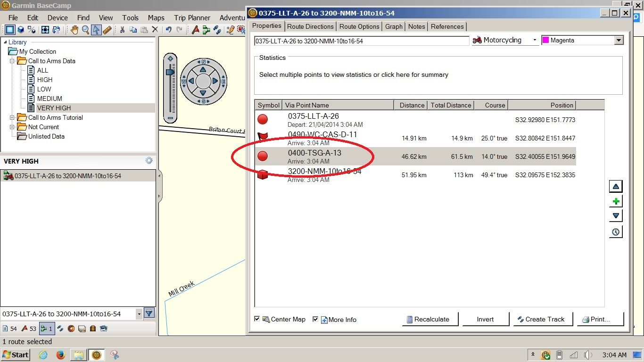Switch to the 3D cube view icon
Image resolution: width=644 pixels, height=362 pixels.
coord(21,30)
